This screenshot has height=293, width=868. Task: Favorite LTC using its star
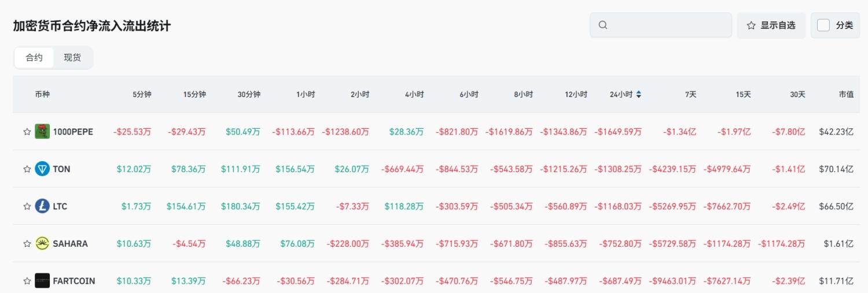[27, 206]
